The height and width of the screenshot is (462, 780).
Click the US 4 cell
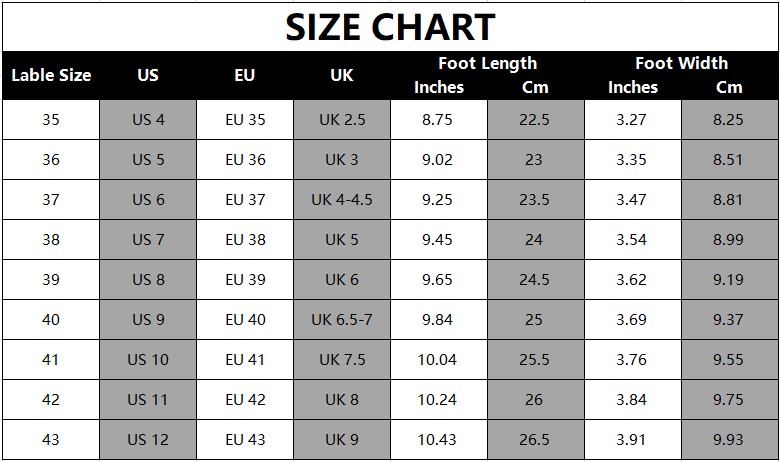(x=148, y=120)
